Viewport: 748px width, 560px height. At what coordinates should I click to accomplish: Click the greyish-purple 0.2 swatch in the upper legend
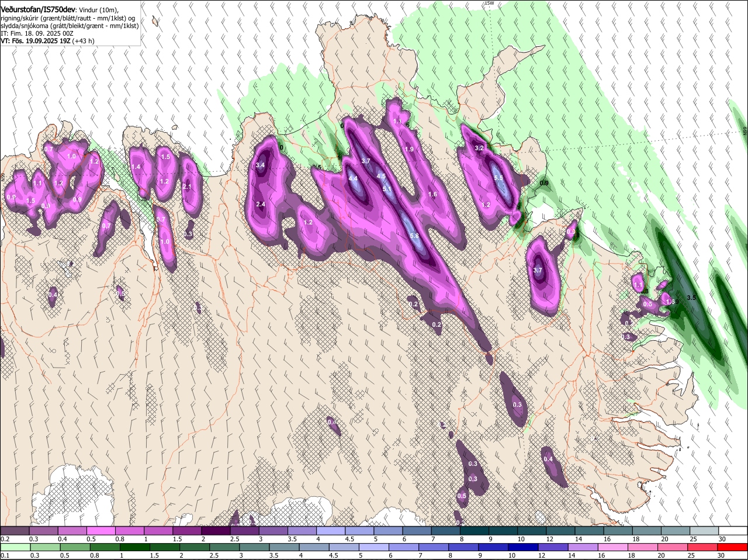pyautogui.click(x=15, y=531)
